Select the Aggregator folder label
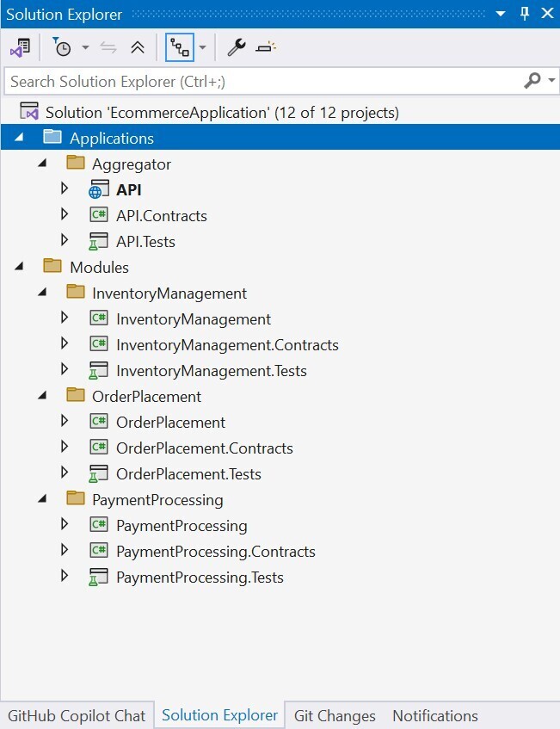The image size is (560, 729). pos(132,164)
